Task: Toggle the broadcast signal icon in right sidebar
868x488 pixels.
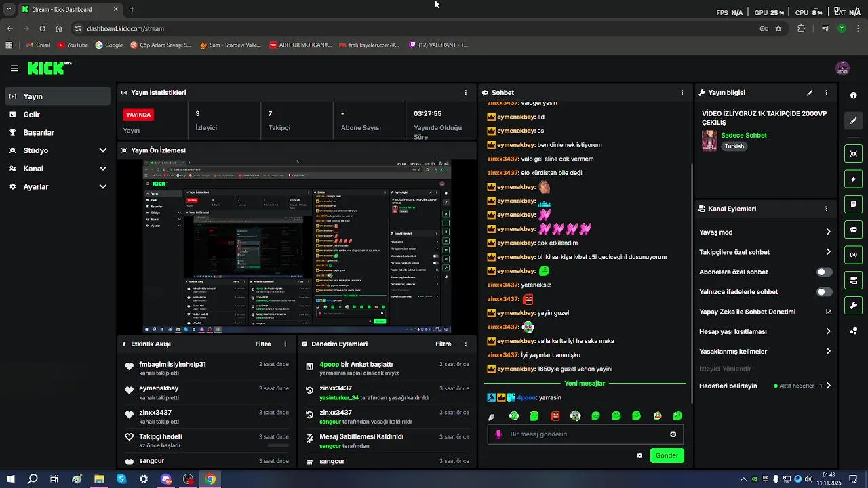Action: tap(853, 255)
